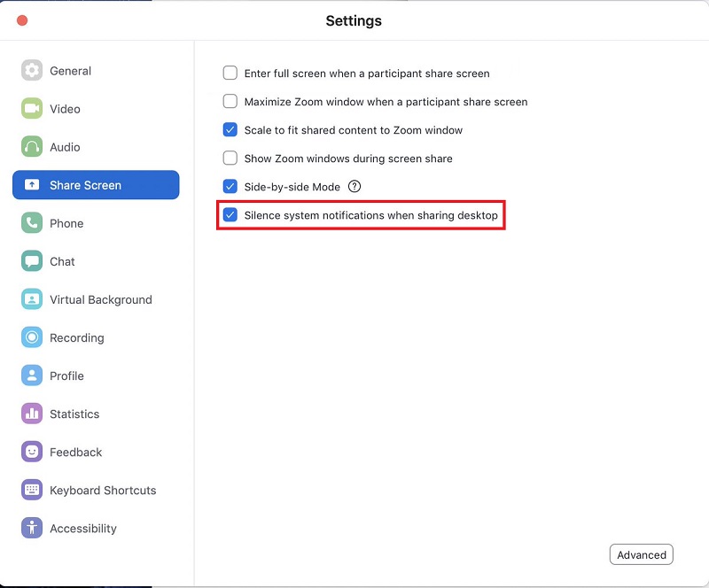The width and height of the screenshot is (709, 588).
Task: Open Chat settings via speech bubble icon
Action: (32, 261)
